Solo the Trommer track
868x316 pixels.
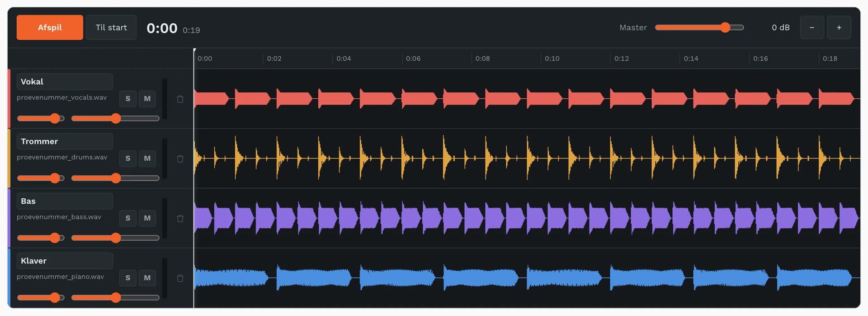click(128, 158)
